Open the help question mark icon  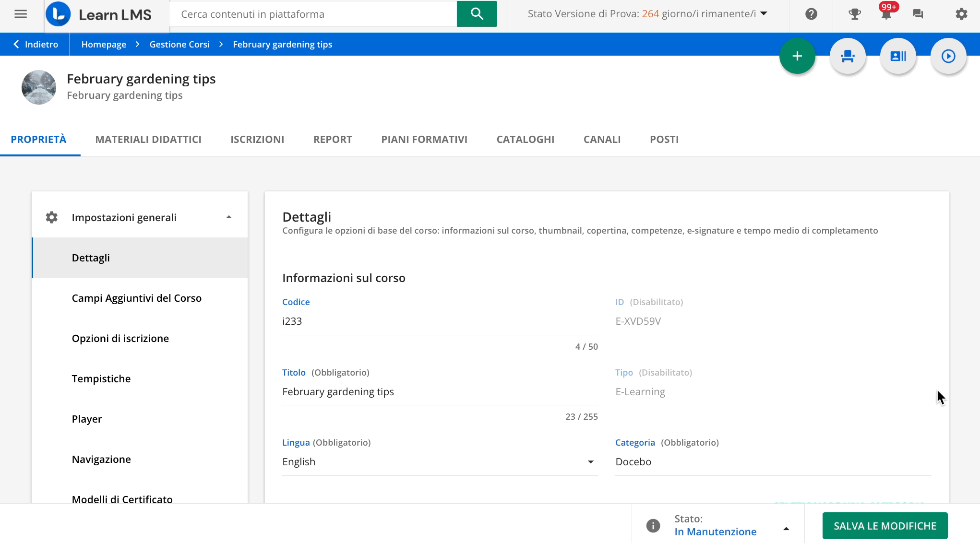pos(811,14)
